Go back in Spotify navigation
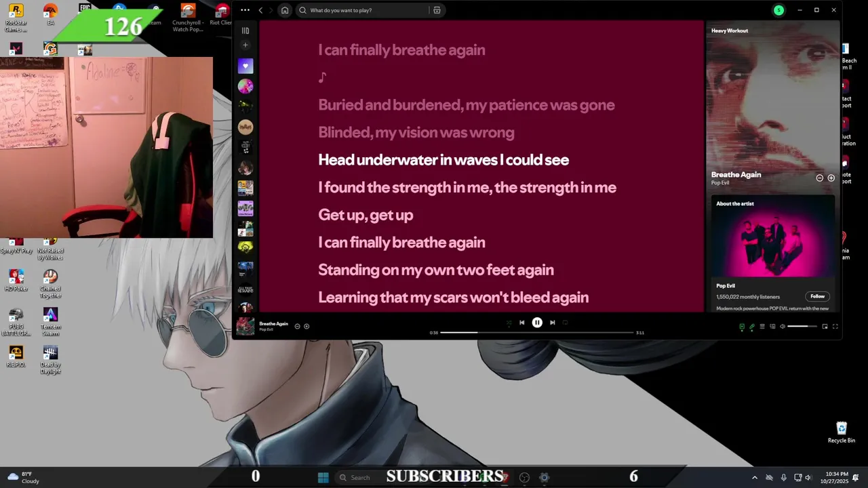The image size is (868, 488). (x=260, y=10)
